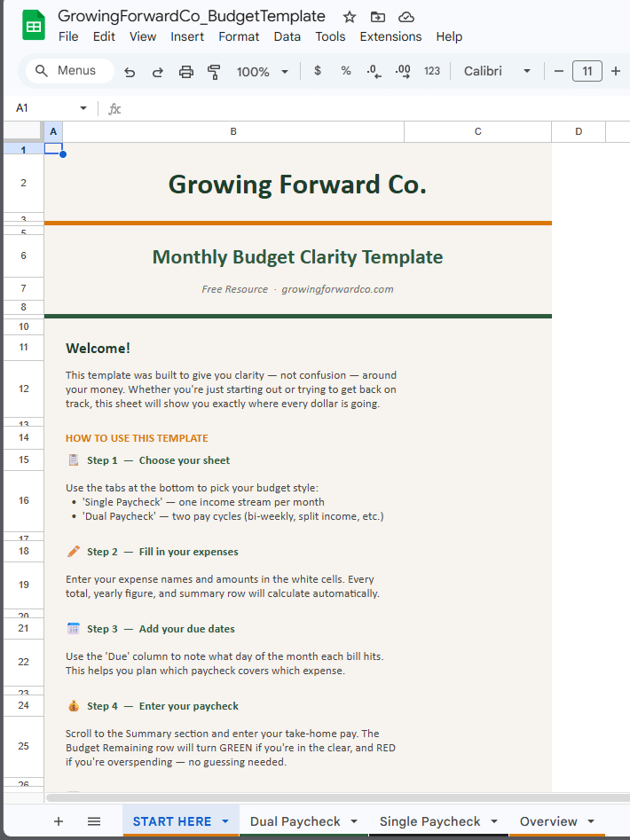Open Overview tab options arrow

591,821
